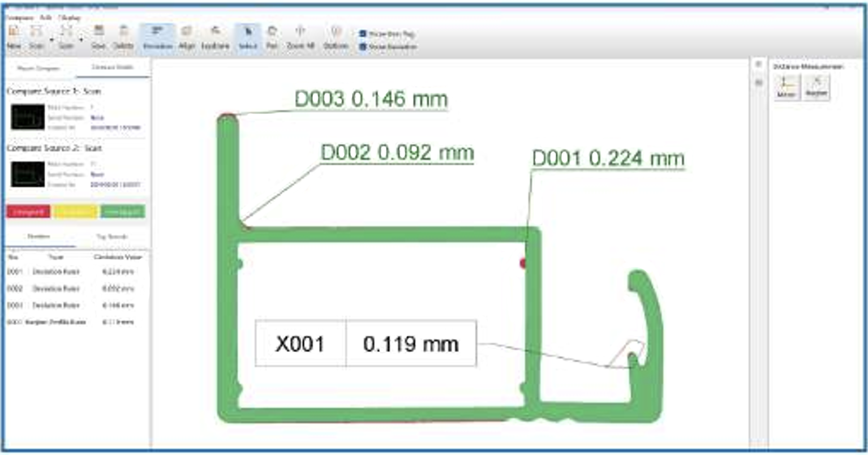Screen dimensions: 868x455
Task: Select Compare Source 2 scan thumbnail
Action: (x=28, y=174)
